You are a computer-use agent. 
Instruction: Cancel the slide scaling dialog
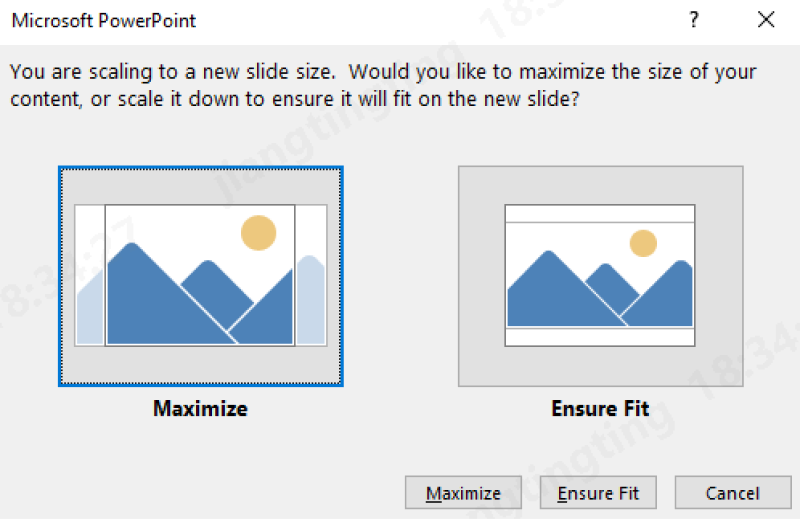pyautogui.click(x=733, y=493)
